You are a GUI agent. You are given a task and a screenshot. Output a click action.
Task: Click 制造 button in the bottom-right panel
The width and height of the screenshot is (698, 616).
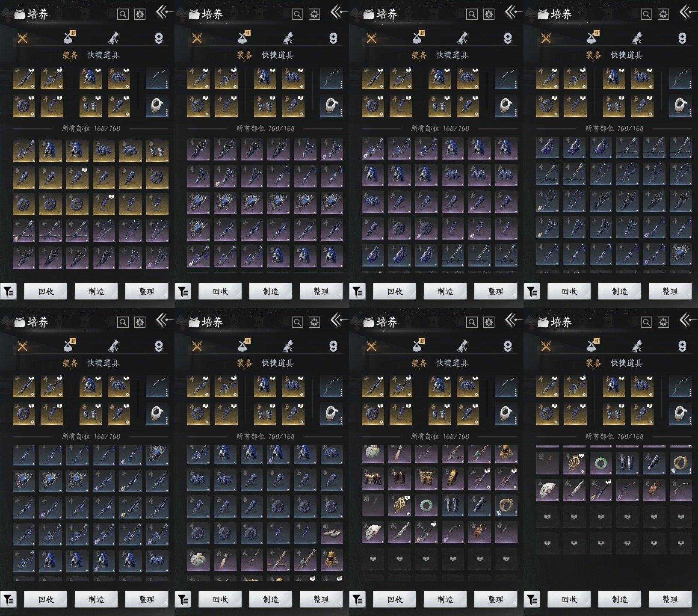[x=620, y=599]
